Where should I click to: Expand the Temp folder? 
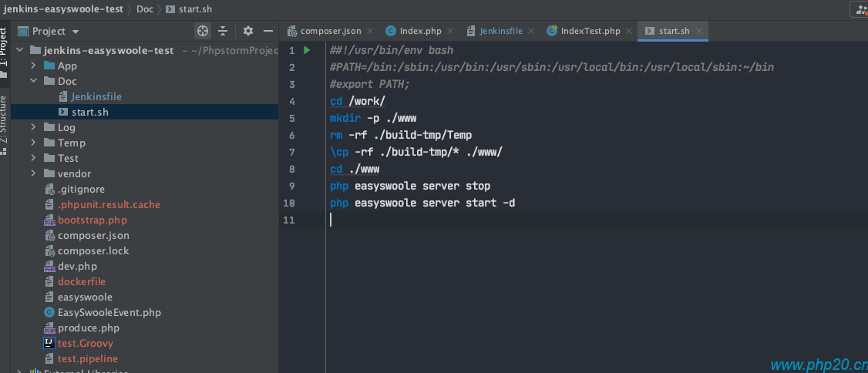pyautogui.click(x=33, y=143)
